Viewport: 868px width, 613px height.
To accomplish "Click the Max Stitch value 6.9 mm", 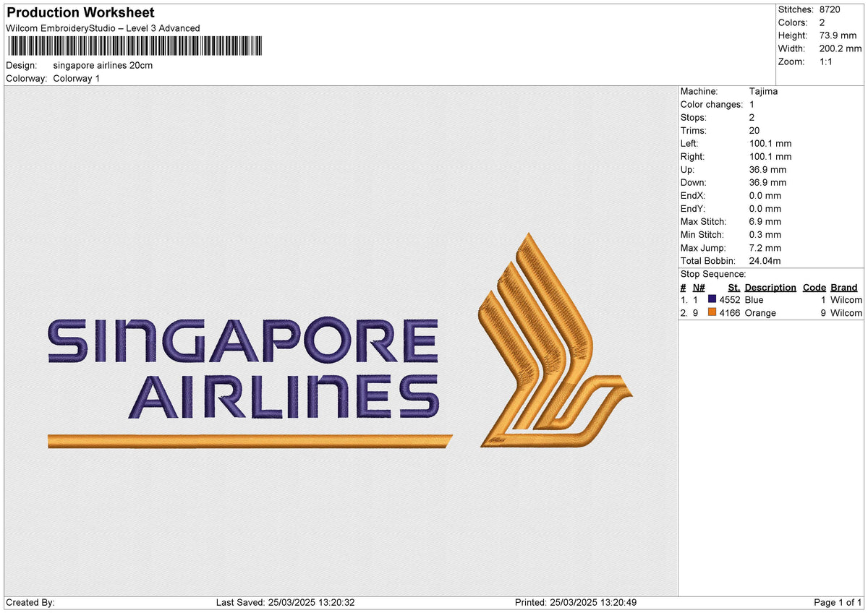I will pos(765,222).
